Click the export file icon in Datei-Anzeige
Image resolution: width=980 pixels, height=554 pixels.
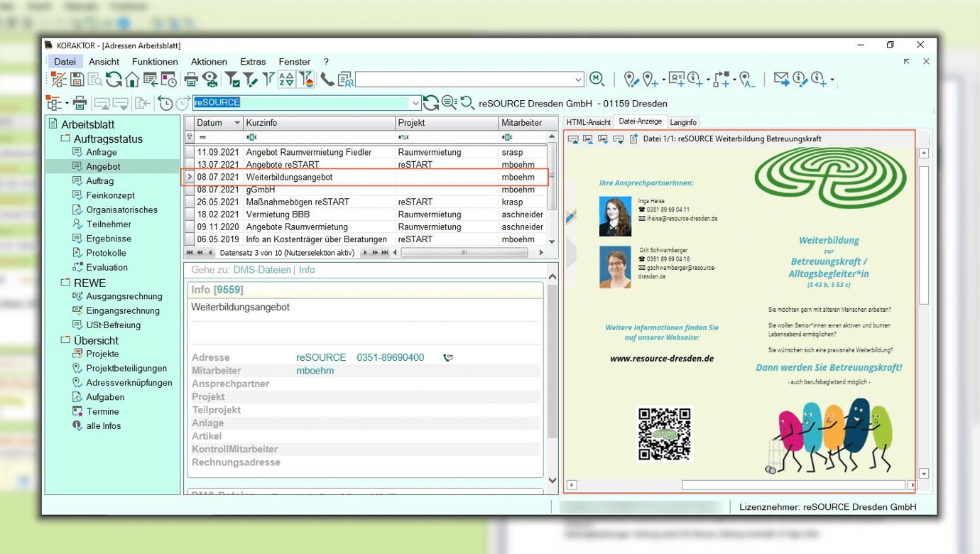coord(634,139)
